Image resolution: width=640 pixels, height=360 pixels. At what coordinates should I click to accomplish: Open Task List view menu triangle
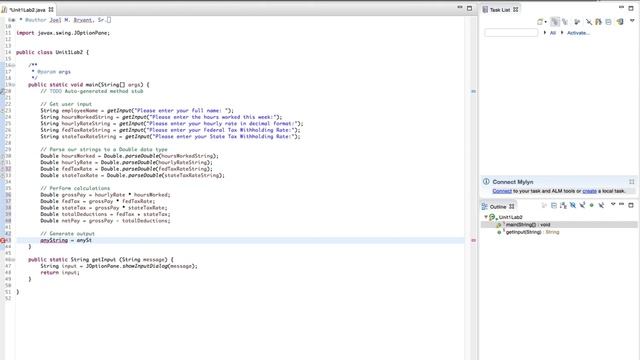632,21
